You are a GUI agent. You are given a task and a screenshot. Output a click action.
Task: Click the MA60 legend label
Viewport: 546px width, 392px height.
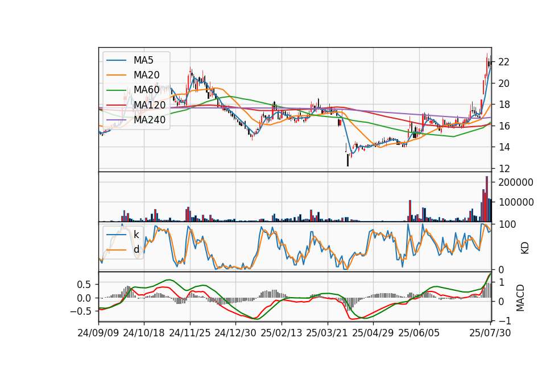(147, 90)
